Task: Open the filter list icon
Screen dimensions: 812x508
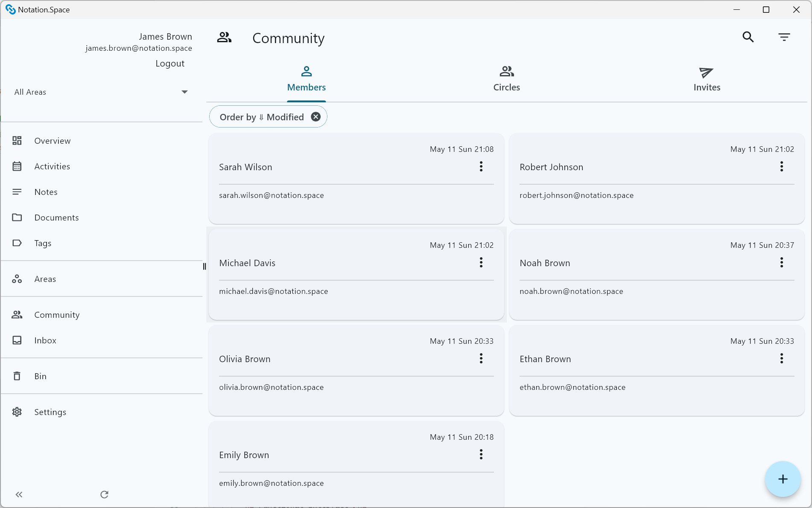Action: tap(784, 37)
